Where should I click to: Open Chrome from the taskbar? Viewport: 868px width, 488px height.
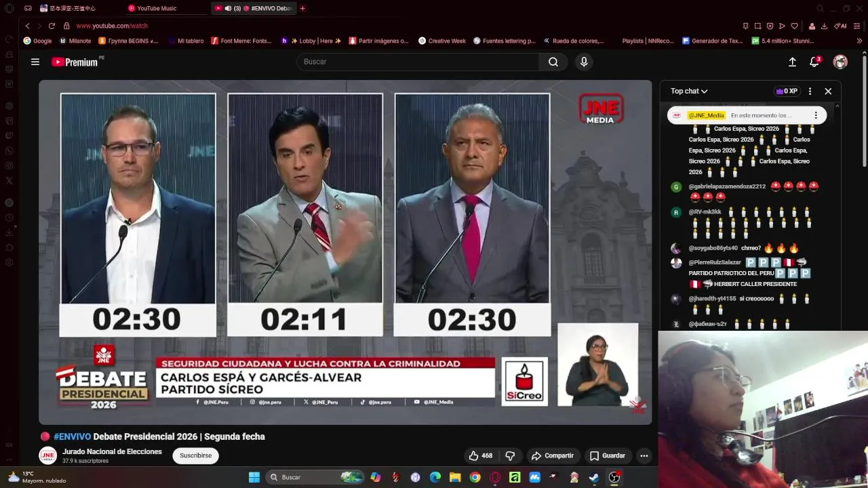475,477
